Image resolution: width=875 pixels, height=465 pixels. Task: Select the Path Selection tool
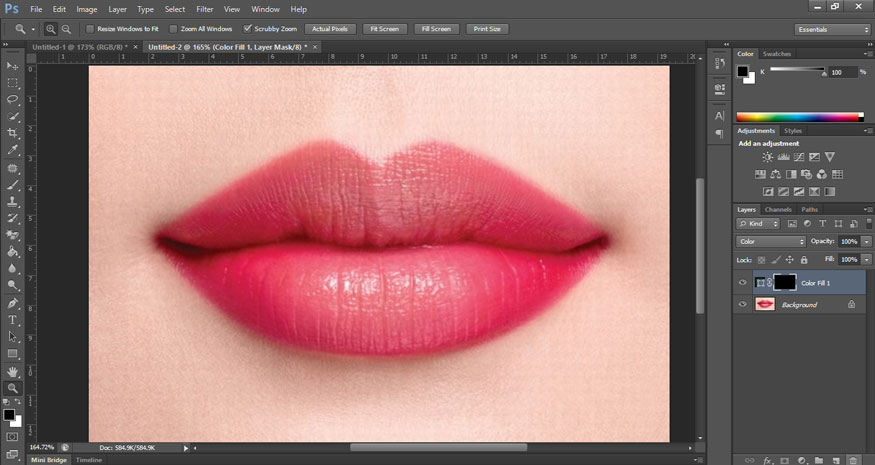(12, 337)
